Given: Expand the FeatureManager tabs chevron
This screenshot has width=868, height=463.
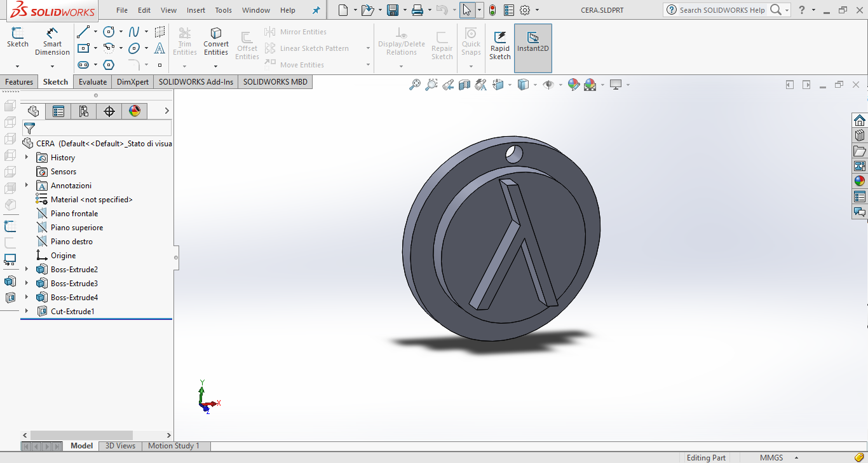Looking at the screenshot, I should click(x=167, y=111).
